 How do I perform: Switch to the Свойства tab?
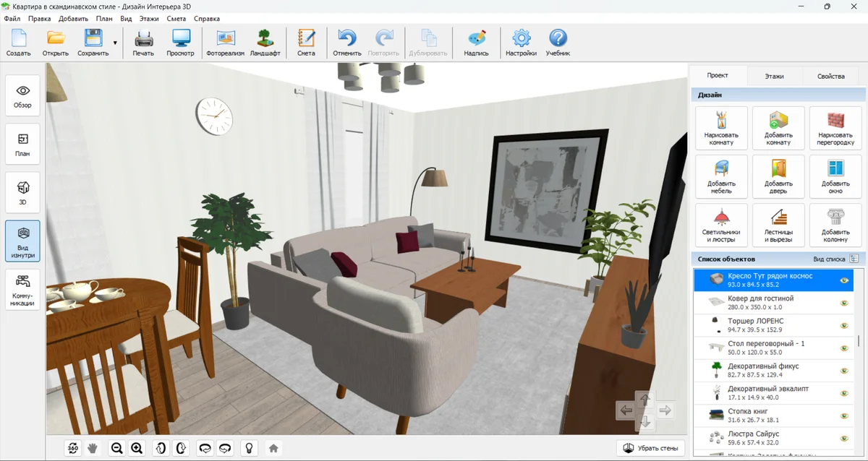tap(830, 76)
